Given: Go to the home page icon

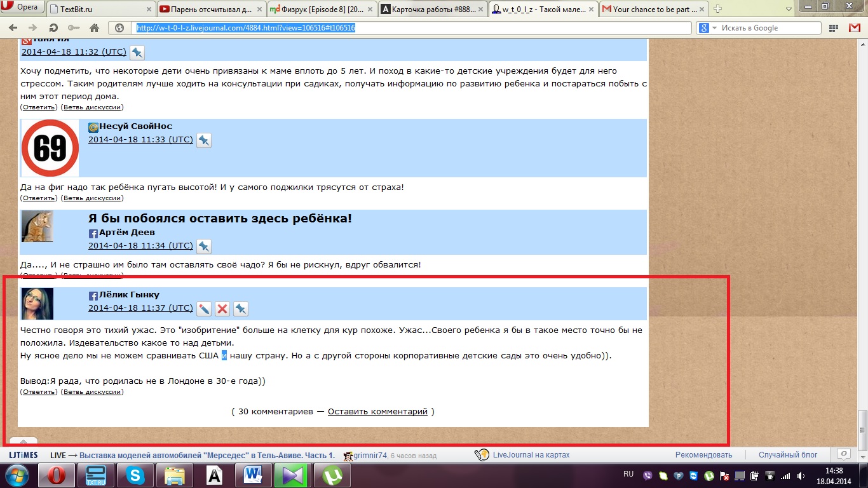Looking at the screenshot, I should [x=94, y=28].
